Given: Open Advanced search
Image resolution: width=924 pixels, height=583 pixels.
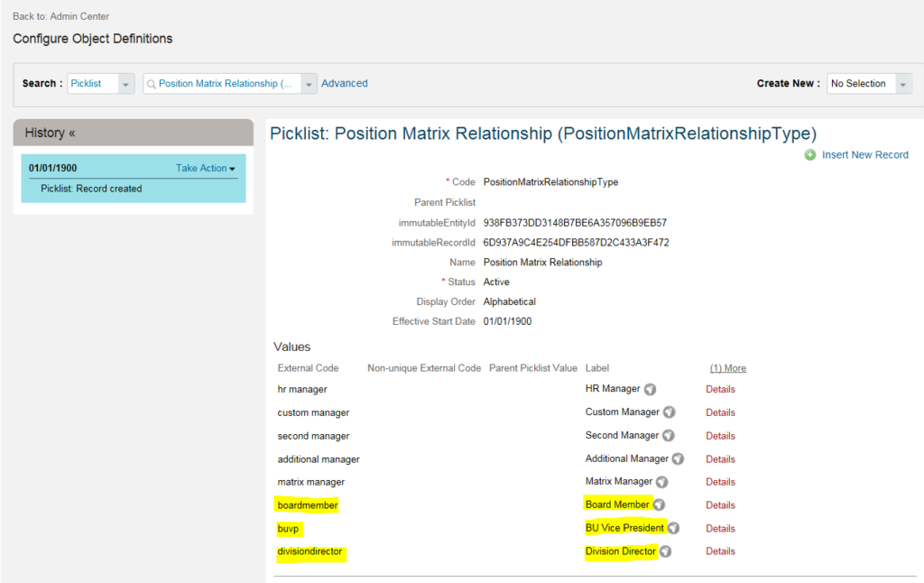Looking at the screenshot, I should coord(344,84).
